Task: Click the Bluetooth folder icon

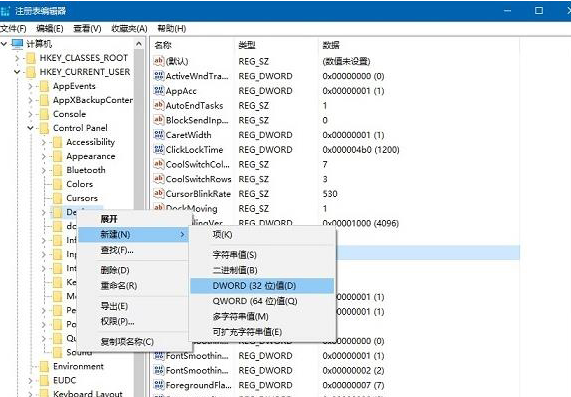Action: pyautogui.click(x=58, y=170)
